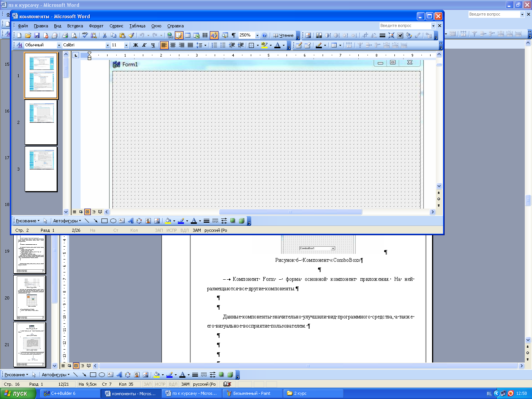The width and height of the screenshot is (532, 399).
Task: Click the Cut scissors icon
Action: click(104, 35)
